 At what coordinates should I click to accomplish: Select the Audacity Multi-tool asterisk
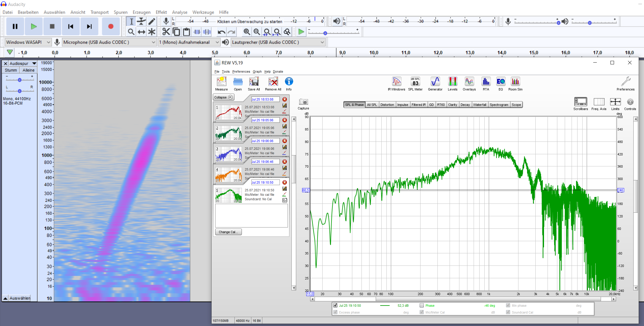(x=152, y=32)
